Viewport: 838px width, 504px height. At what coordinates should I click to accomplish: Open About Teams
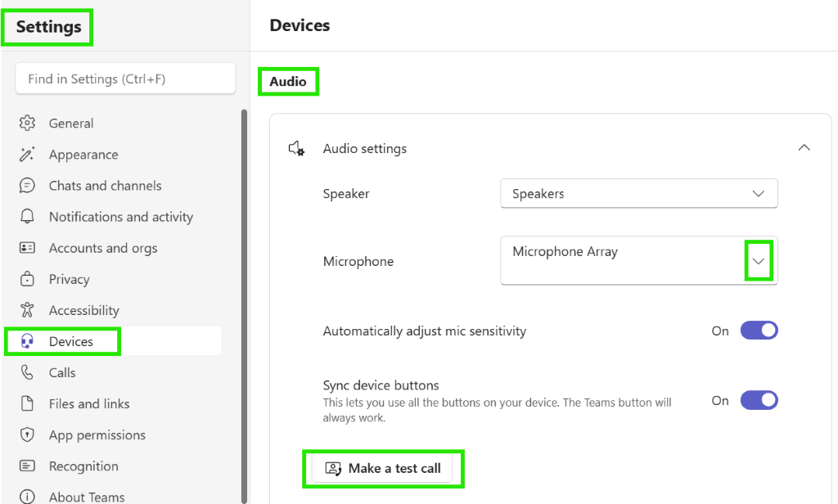coord(87,497)
